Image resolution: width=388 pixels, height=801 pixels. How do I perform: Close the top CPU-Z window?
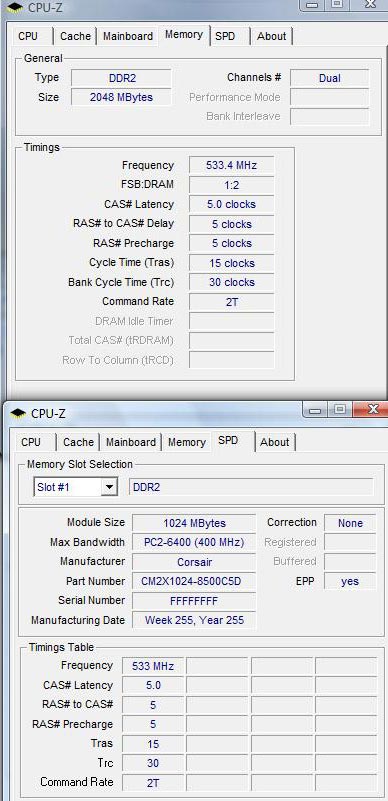click(371, 5)
